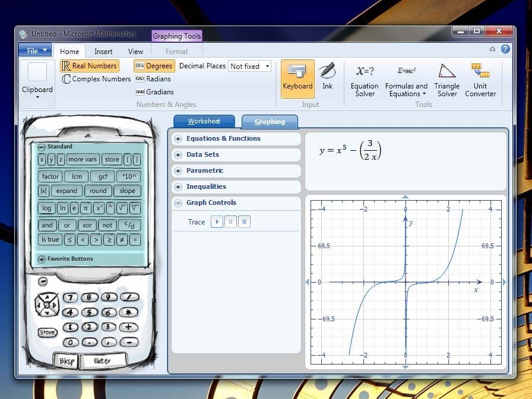
Task: Click the factor button
Action: 50,176
